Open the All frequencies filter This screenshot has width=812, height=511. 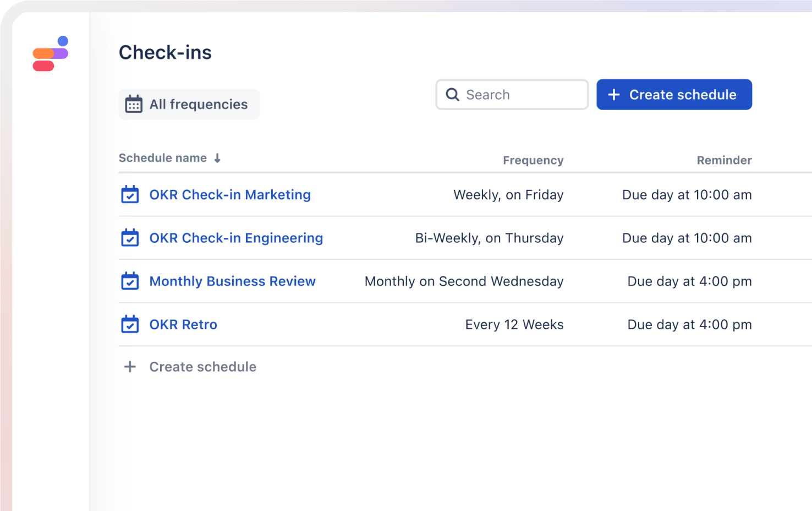(189, 104)
